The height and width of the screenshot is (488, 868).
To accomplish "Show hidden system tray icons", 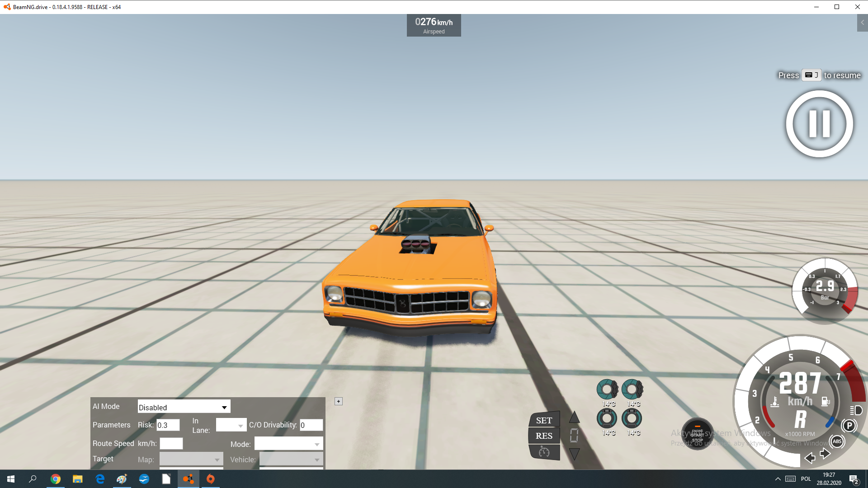I will point(778,479).
